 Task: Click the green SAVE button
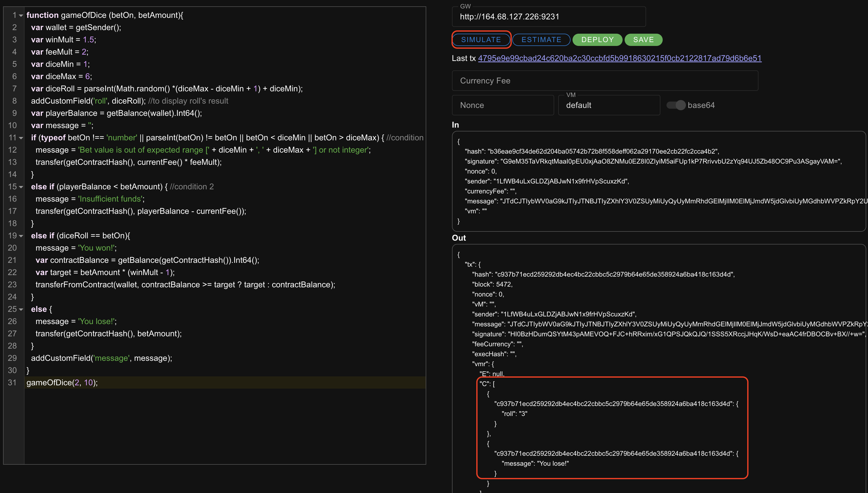[x=643, y=40]
